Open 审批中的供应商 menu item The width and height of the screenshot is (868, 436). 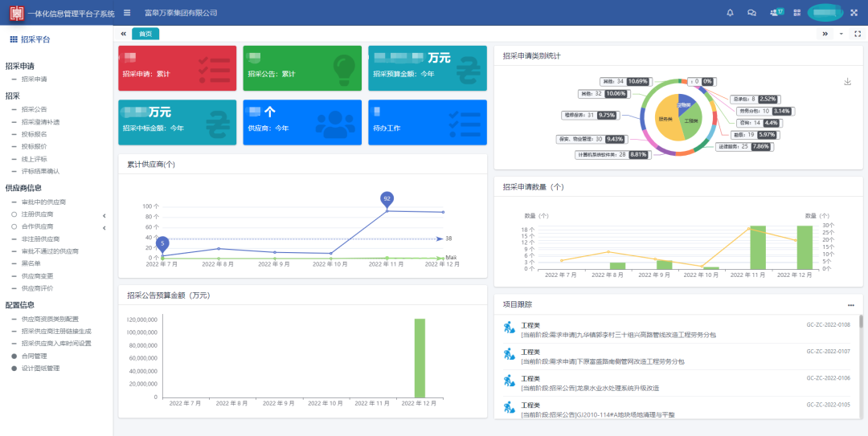[x=43, y=202]
